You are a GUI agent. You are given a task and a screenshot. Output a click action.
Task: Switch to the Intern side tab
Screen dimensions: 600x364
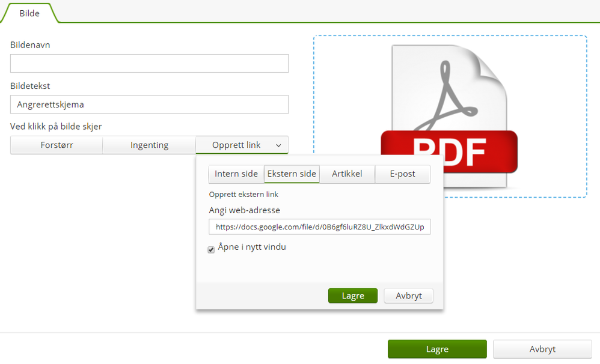tap(236, 174)
